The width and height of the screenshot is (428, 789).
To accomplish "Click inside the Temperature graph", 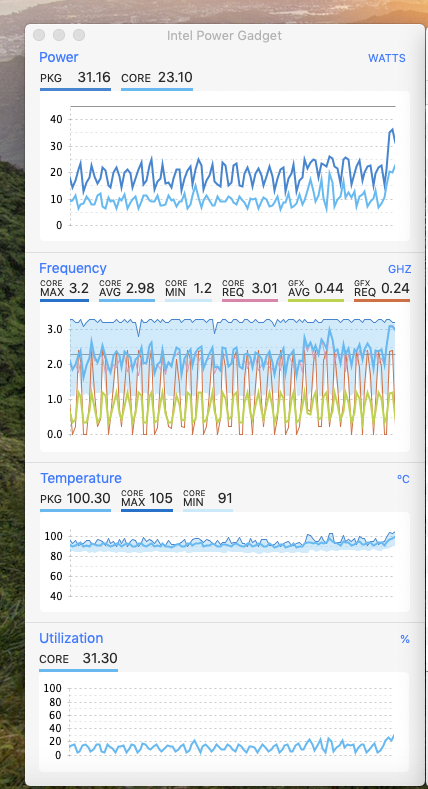I will (224, 562).
